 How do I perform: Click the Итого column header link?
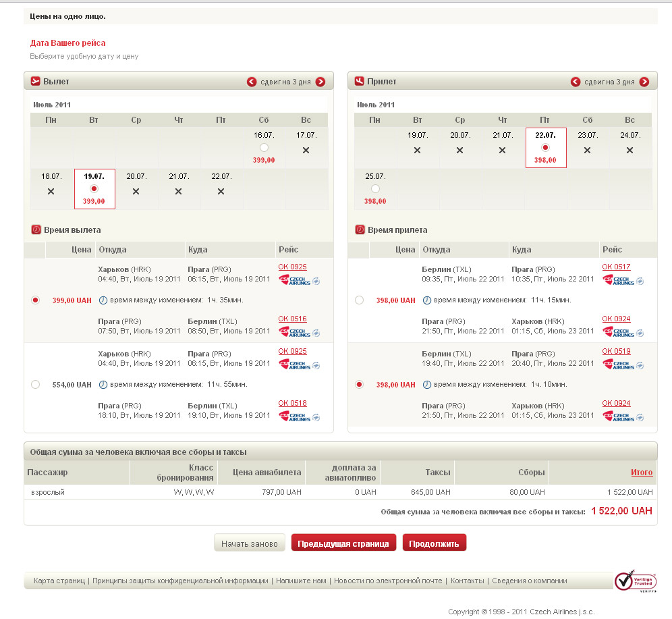(x=642, y=473)
